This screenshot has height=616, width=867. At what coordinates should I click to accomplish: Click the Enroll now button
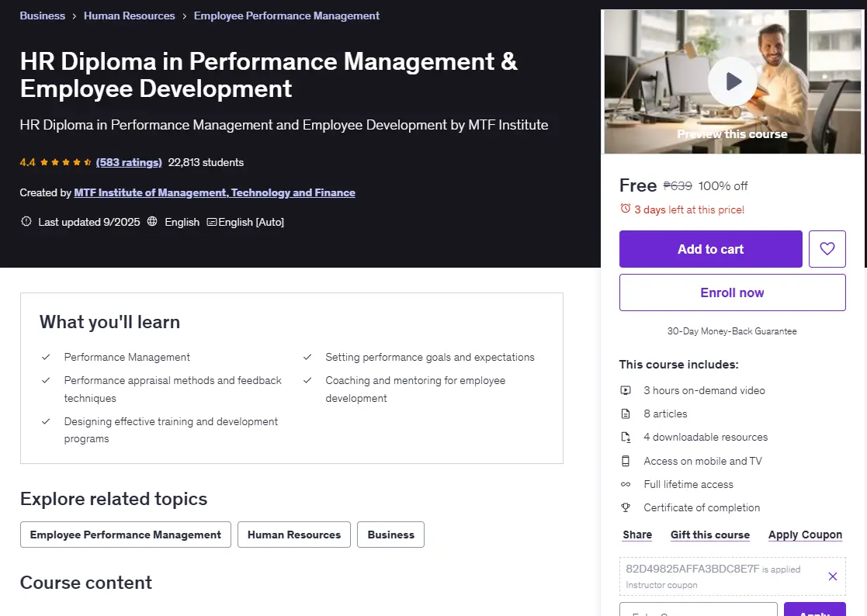(732, 292)
